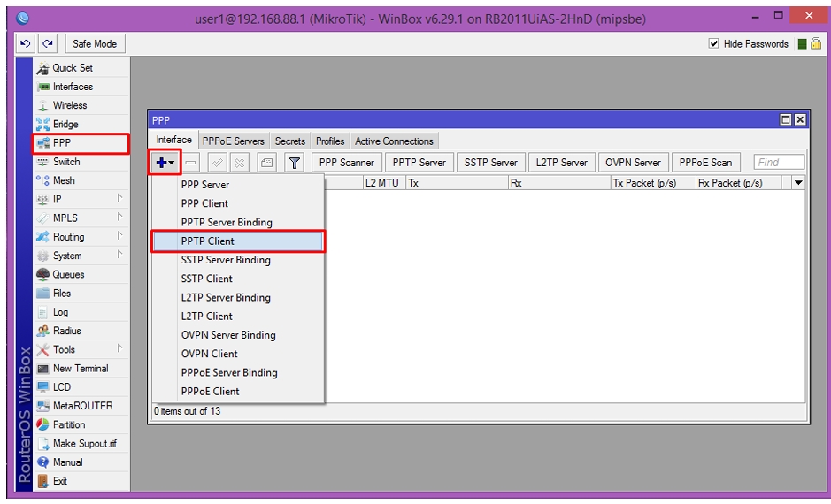Switch to the Profiles tab
Image resolution: width=831 pixels, height=504 pixels.
click(330, 141)
